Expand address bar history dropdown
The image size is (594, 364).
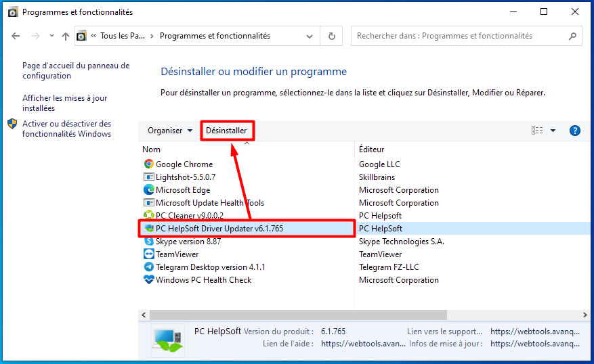coord(310,37)
